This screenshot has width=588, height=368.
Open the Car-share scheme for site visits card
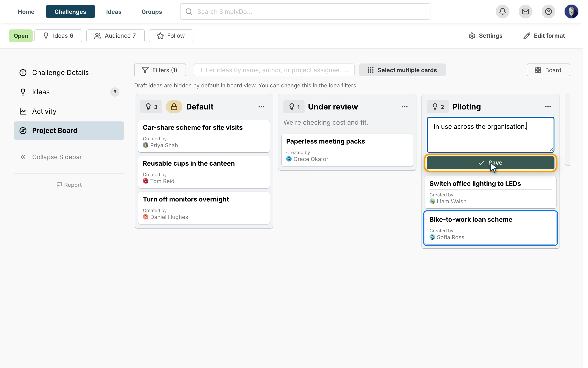click(204, 136)
